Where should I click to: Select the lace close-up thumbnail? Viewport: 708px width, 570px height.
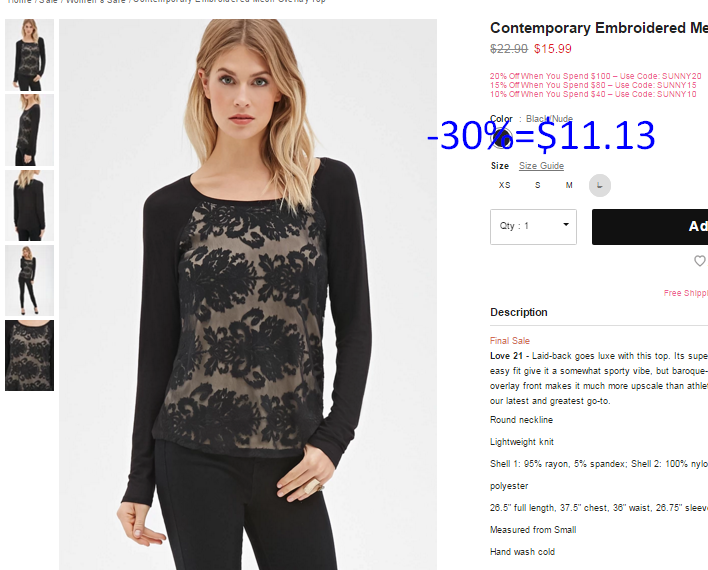tap(29, 355)
